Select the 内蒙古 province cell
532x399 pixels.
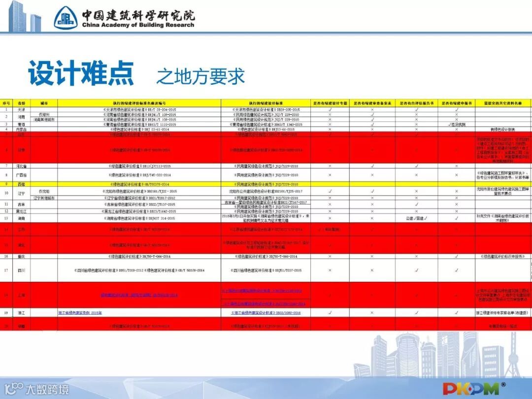click(x=21, y=129)
